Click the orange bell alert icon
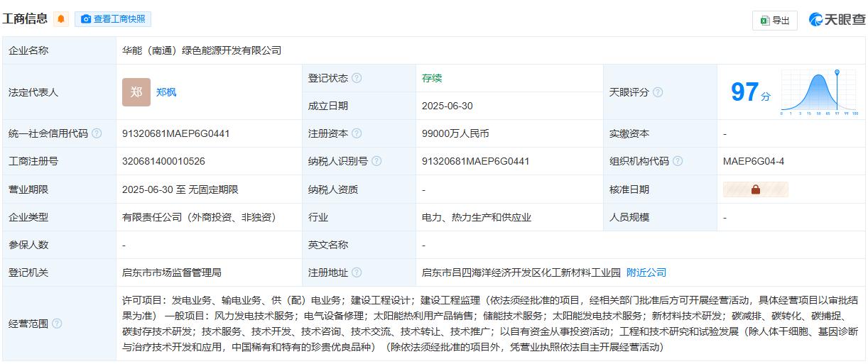 (x=61, y=19)
